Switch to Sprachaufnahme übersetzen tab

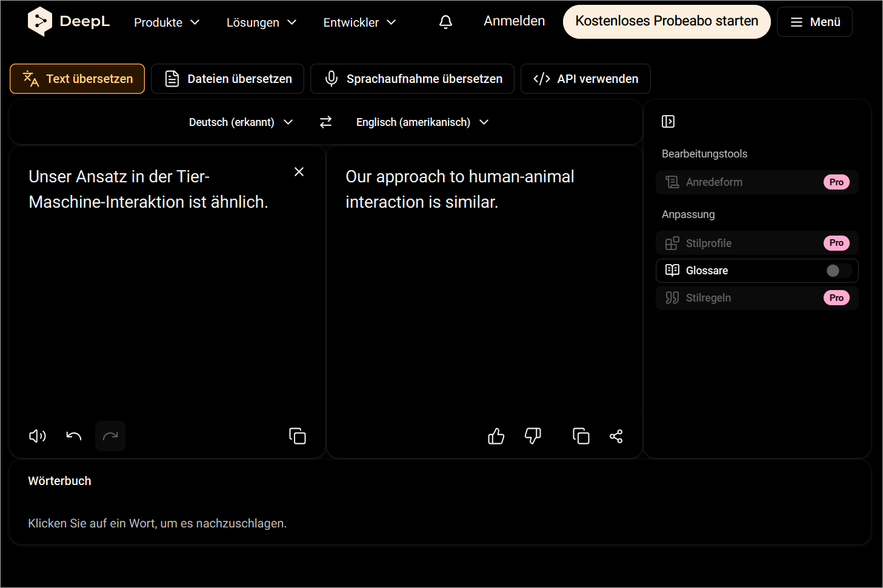[x=412, y=79]
